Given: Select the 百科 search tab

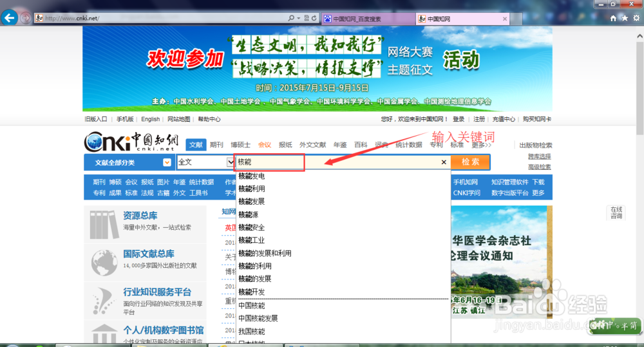Looking at the screenshot, I should (361, 145).
